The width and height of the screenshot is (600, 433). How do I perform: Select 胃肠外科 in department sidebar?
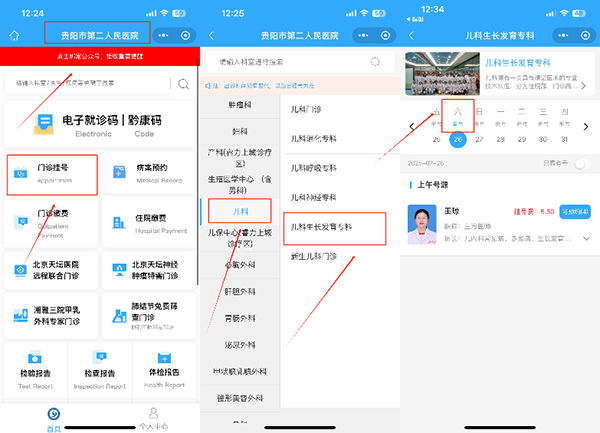(240, 318)
